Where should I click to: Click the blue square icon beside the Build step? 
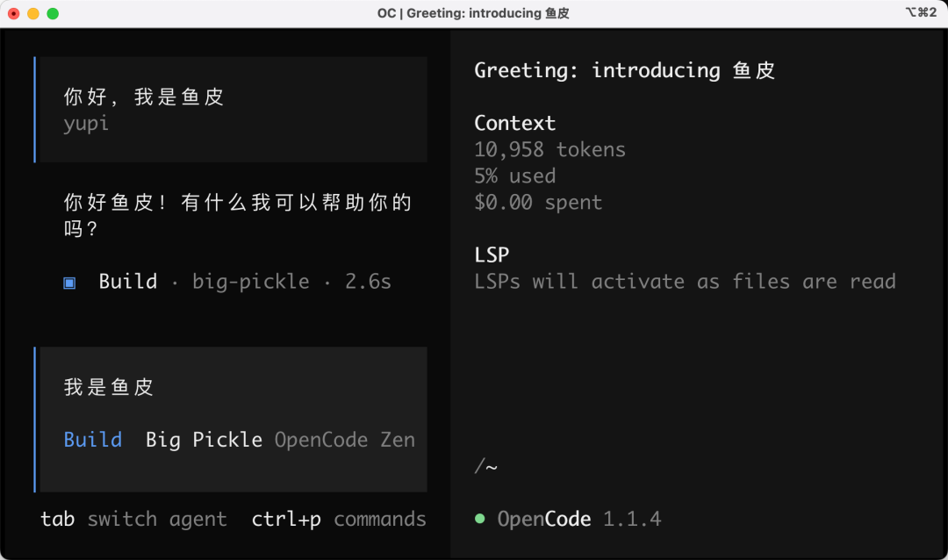click(68, 282)
